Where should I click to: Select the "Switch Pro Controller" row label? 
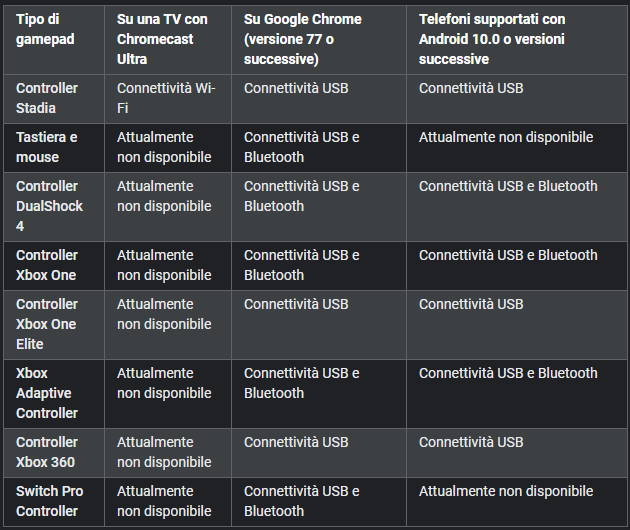[x=49, y=501]
